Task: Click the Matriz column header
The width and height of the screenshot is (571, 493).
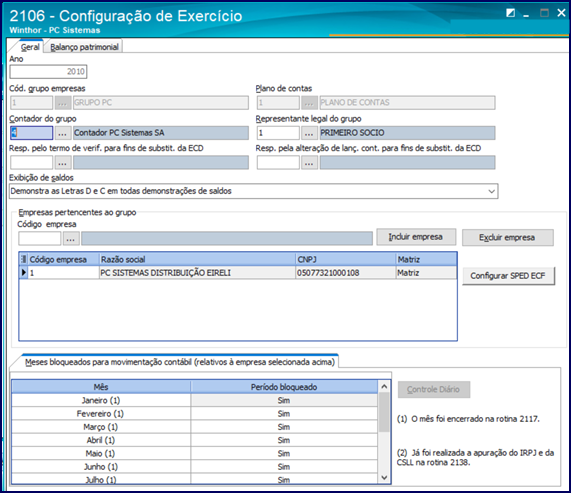Action: coord(426,259)
